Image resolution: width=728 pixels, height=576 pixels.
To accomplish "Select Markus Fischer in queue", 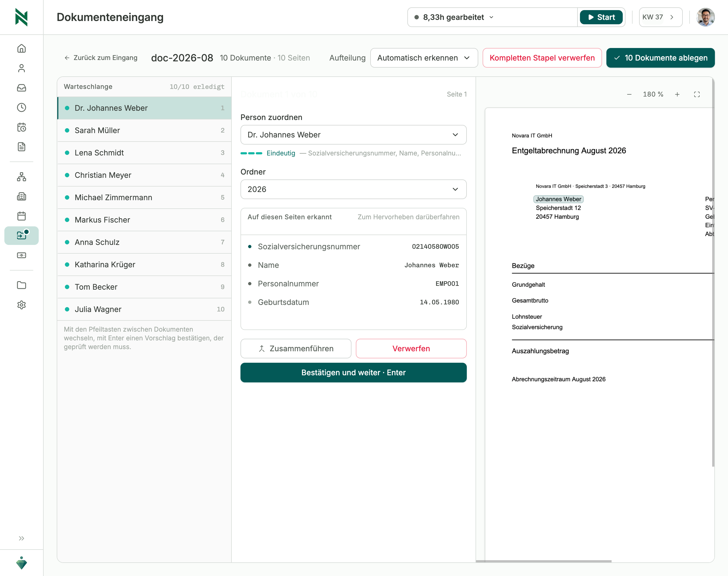I will pyautogui.click(x=144, y=220).
